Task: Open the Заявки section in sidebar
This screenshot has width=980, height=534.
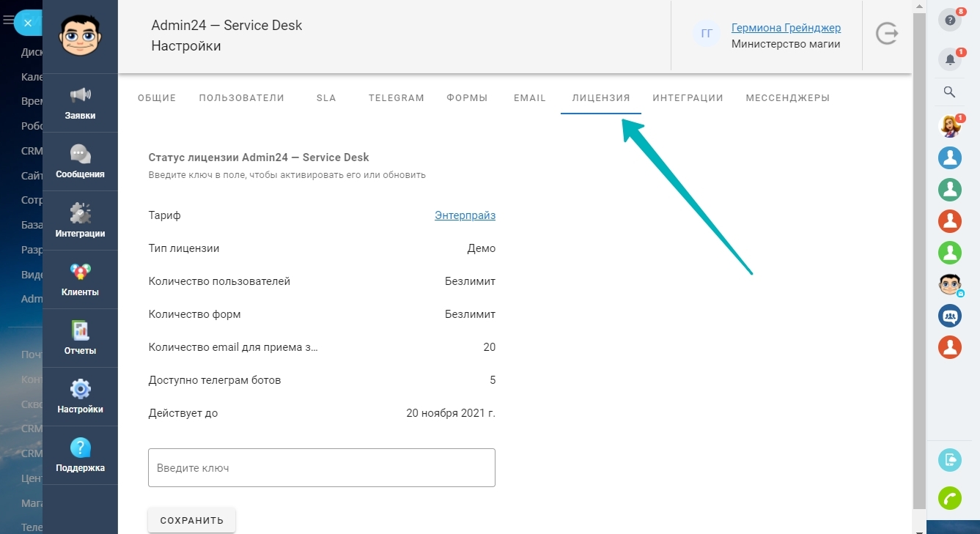Action: click(x=80, y=103)
